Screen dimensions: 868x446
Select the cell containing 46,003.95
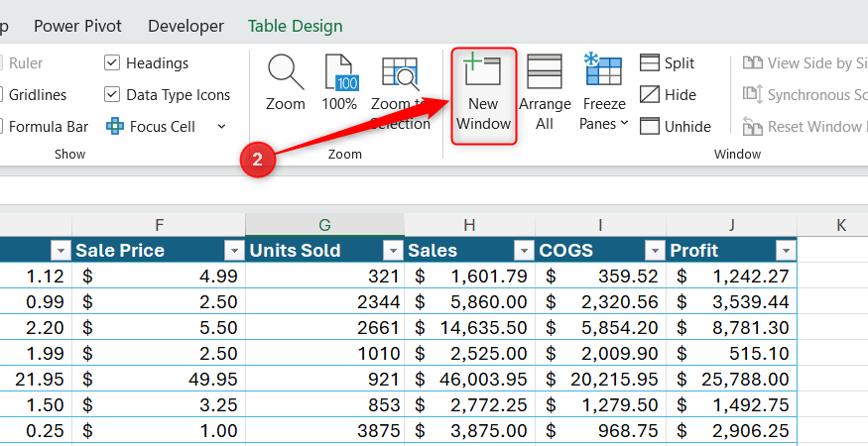coord(469,379)
